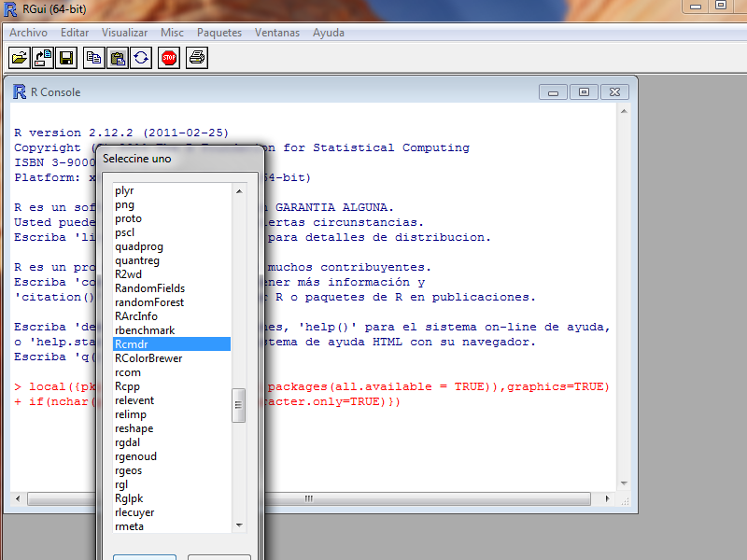Click R Console vertical scroll up arrow
Image resolution: width=747 pixels, height=560 pixels.
pos(624,111)
